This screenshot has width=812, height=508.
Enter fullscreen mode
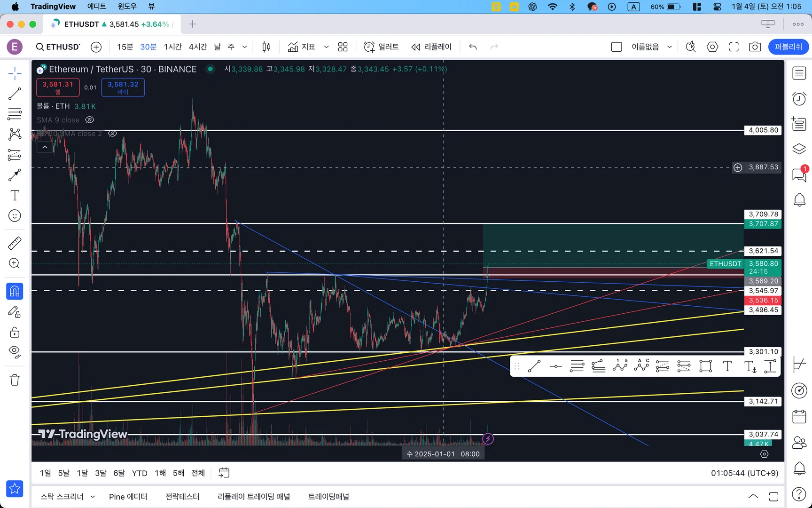pyautogui.click(x=734, y=47)
